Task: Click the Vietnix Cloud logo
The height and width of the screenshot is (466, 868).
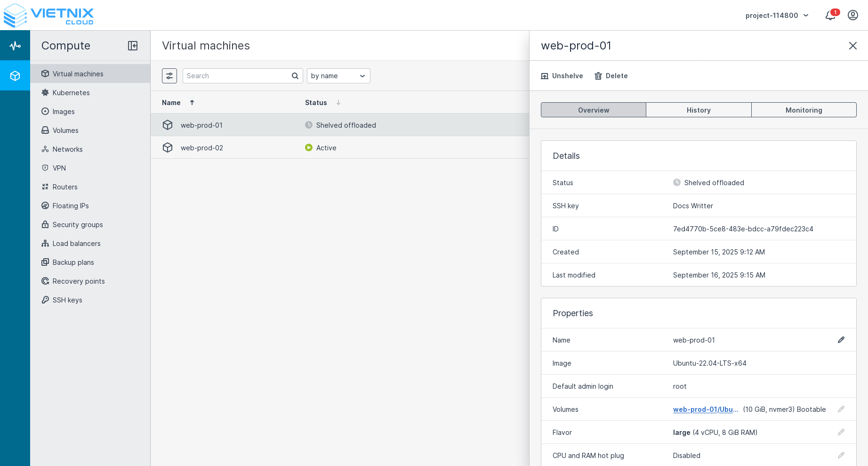Action: click(48, 15)
